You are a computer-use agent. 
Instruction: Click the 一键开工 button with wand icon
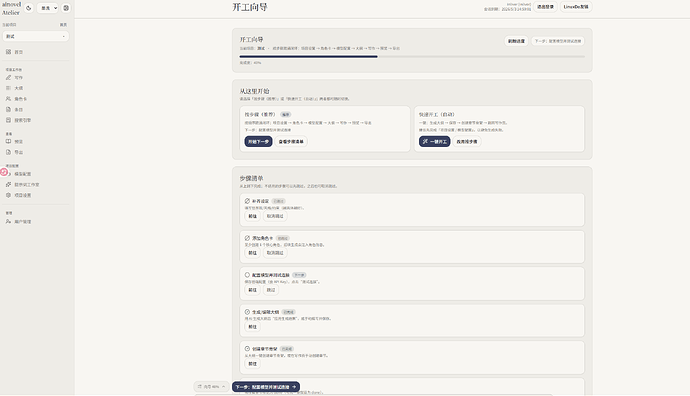coord(434,142)
